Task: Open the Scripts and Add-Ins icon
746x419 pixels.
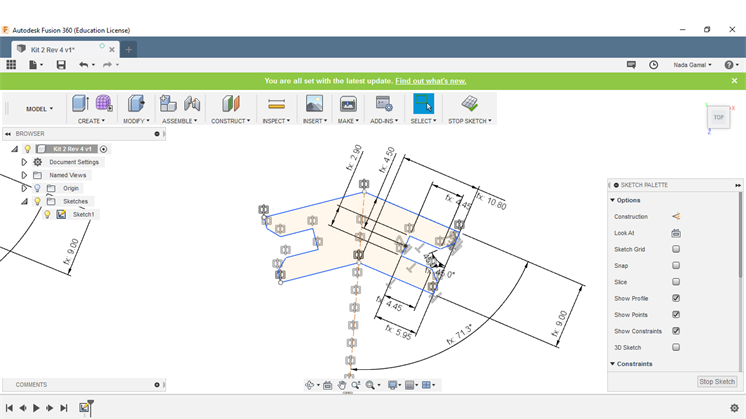Action: click(x=383, y=103)
